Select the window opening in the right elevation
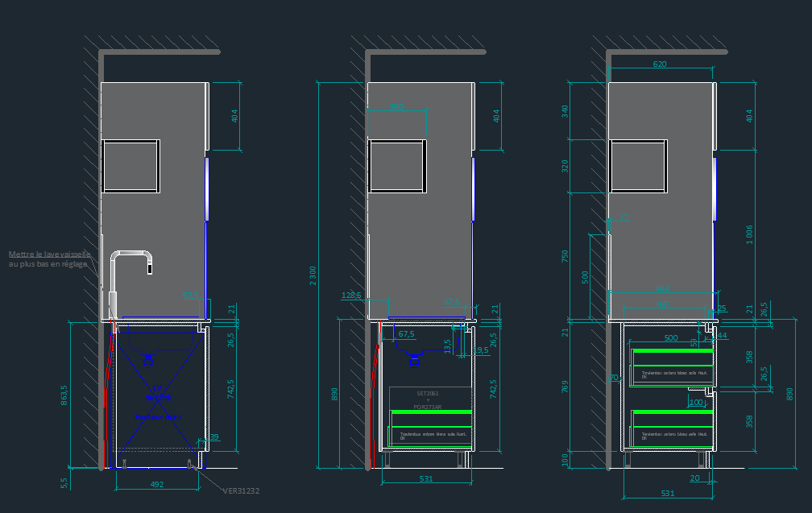 (x=638, y=167)
